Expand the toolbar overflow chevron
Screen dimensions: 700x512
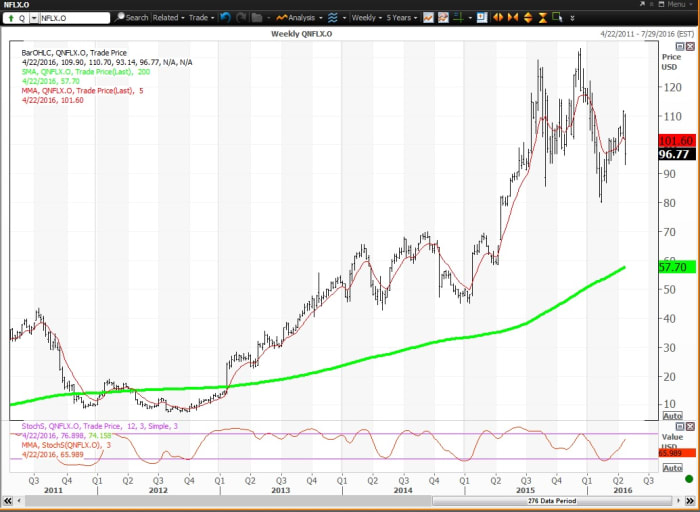click(x=572, y=18)
